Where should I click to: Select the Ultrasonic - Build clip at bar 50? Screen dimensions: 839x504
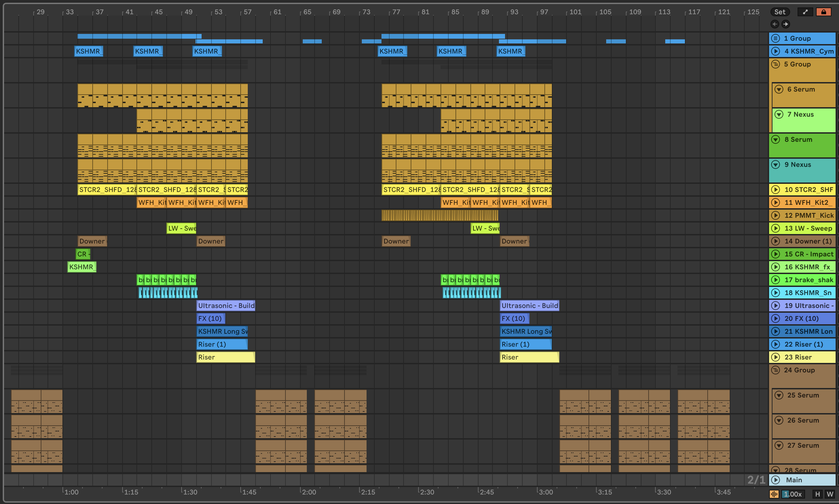pyautogui.click(x=226, y=306)
